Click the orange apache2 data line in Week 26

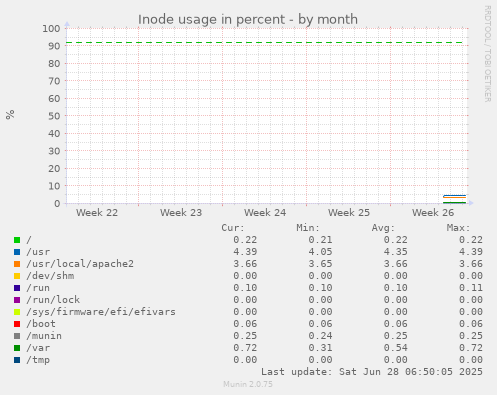[455, 197]
